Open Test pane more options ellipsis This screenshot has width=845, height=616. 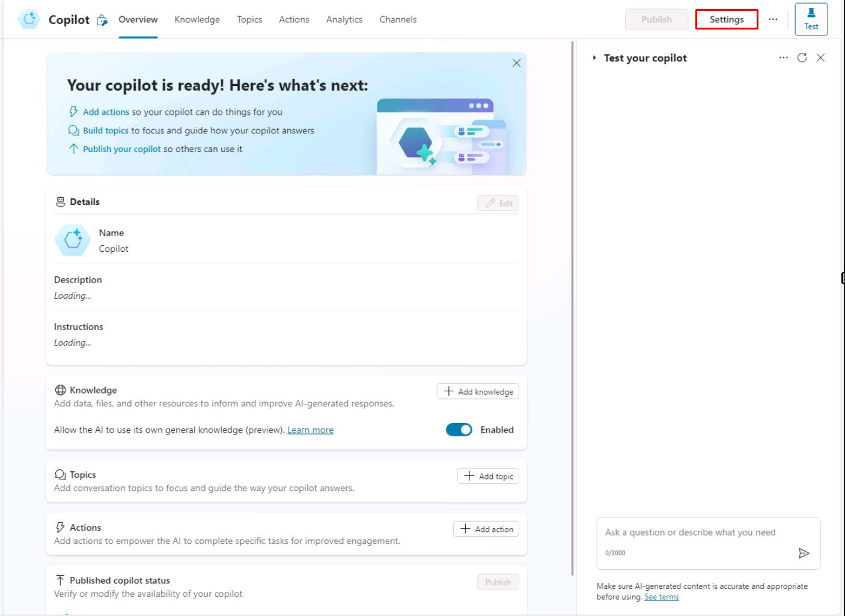[783, 58]
